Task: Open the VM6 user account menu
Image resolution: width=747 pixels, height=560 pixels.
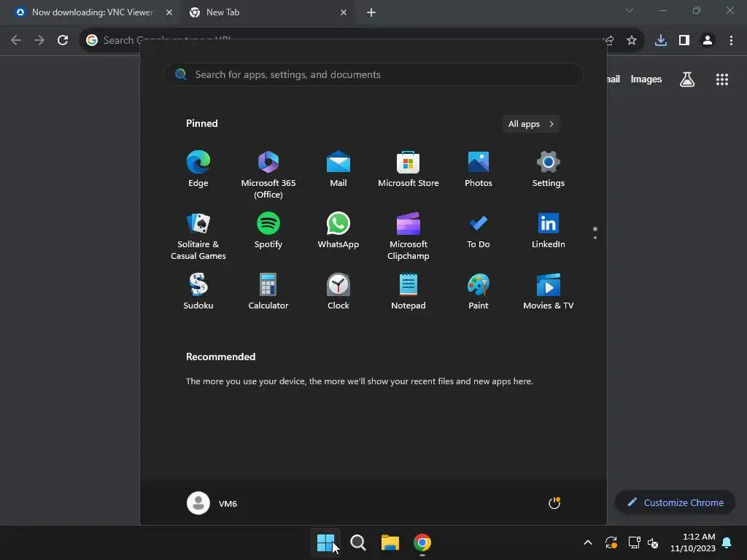Action: pyautogui.click(x=212, y=503)
